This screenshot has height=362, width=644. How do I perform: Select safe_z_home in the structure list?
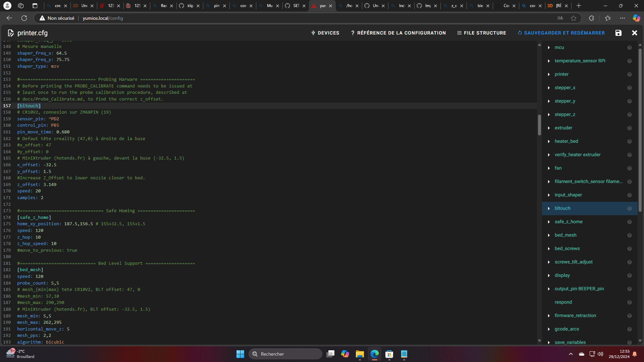[x=568, y=222]
